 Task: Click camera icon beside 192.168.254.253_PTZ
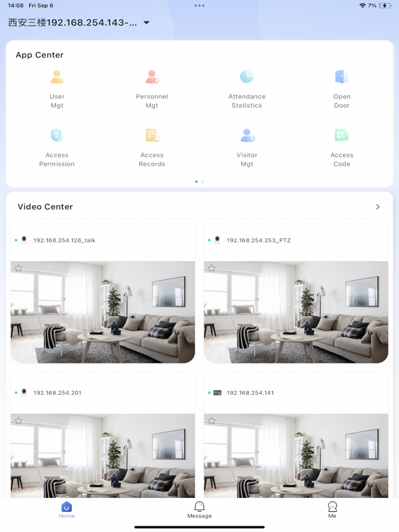[218, 240]
